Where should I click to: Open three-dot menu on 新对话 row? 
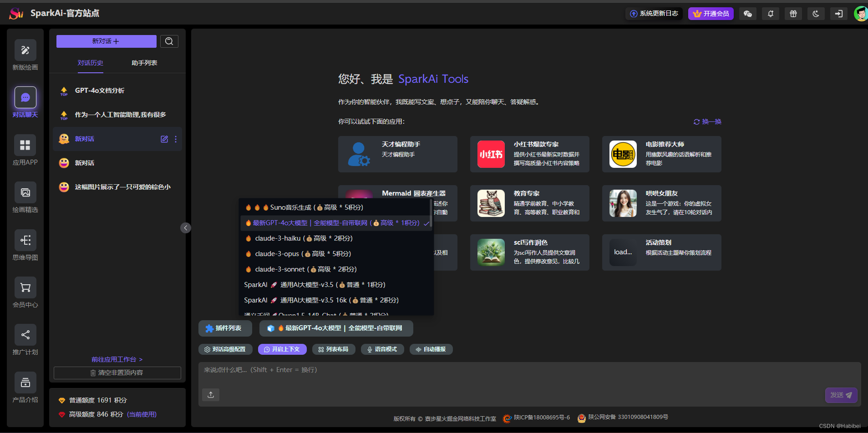tap(176, 139)
